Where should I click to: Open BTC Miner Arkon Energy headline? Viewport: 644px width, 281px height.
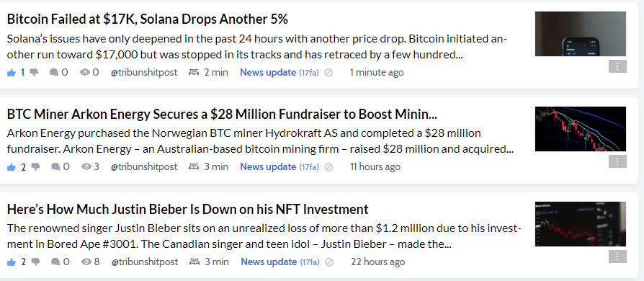point(222,115)
